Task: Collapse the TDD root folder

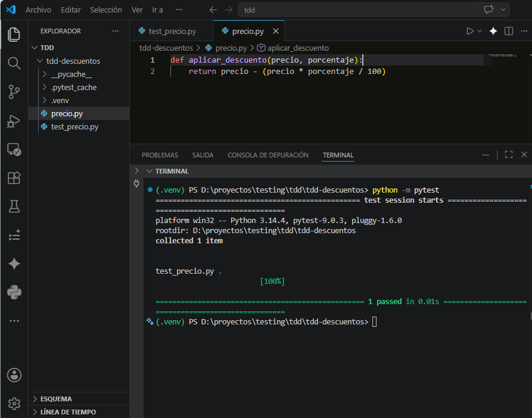Action: click(x=35, y=48)
